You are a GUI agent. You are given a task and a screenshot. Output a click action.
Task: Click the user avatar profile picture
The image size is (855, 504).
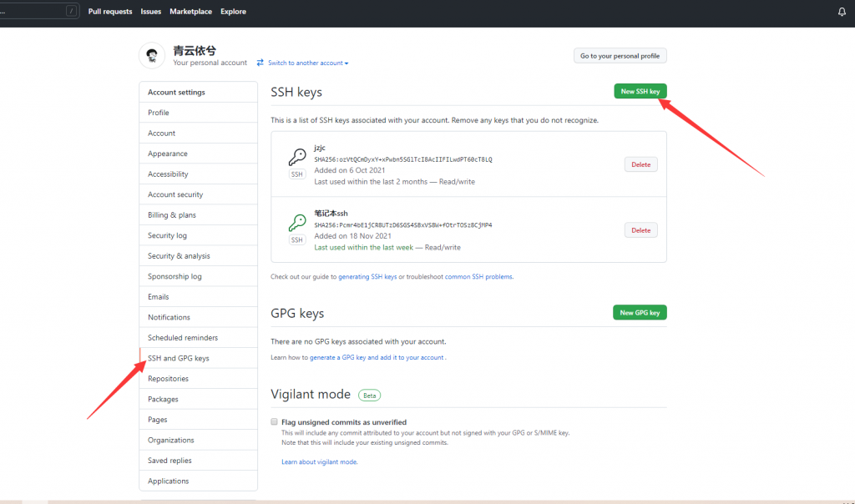(x=151, y=55)
